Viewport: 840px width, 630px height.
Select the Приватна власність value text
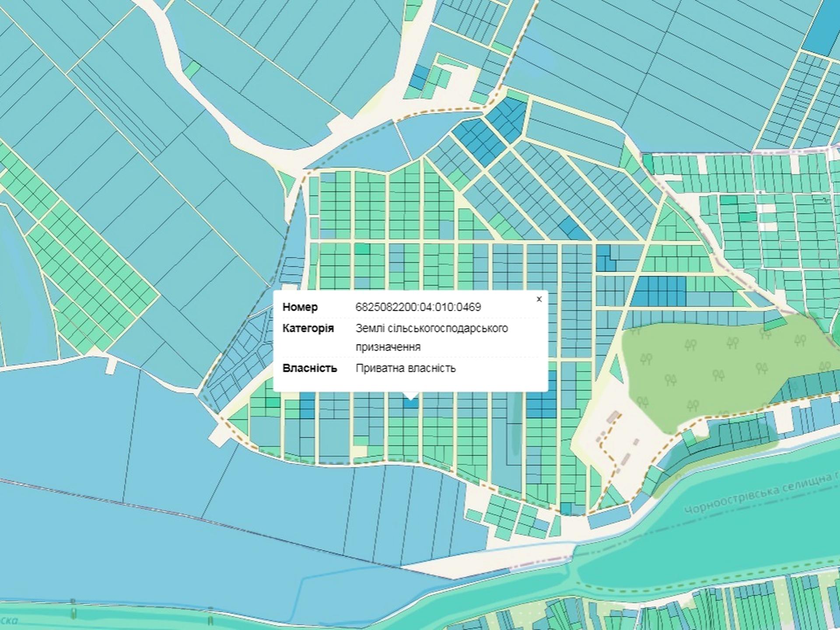(406, 368)
